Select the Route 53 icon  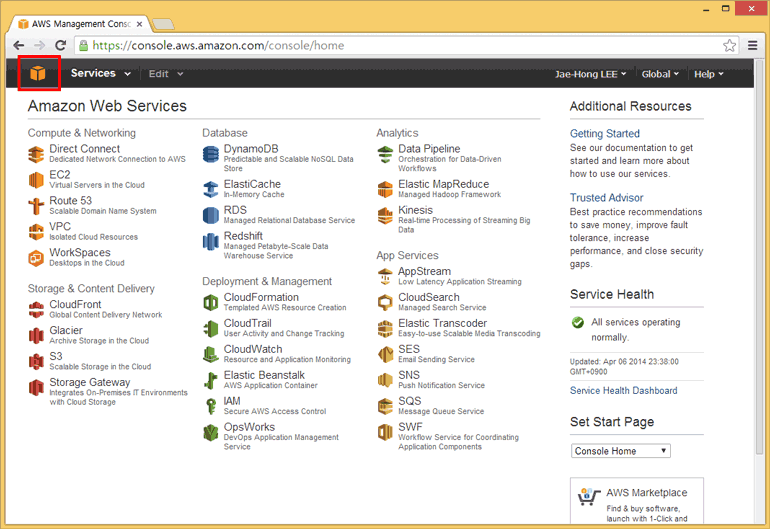click(38, 205)
